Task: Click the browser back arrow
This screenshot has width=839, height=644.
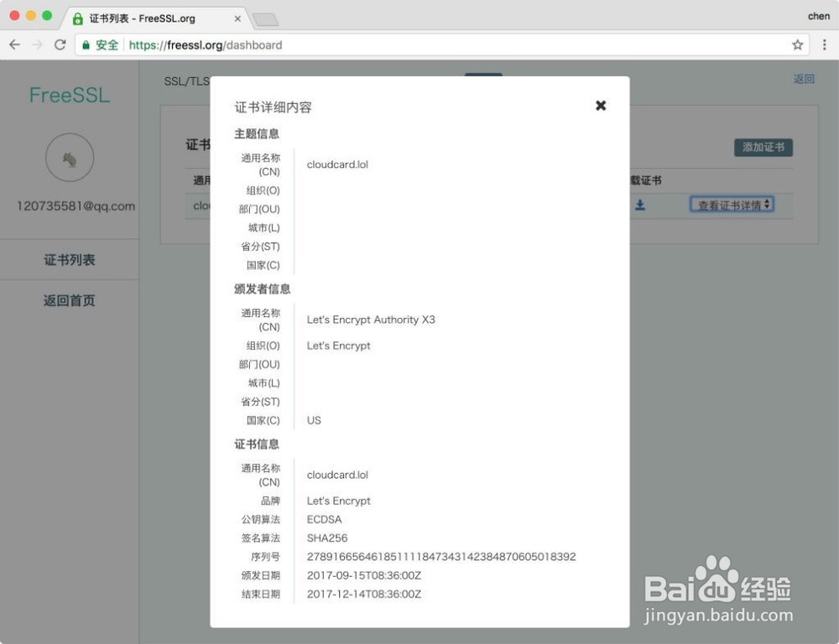Action: coord(14,45)
